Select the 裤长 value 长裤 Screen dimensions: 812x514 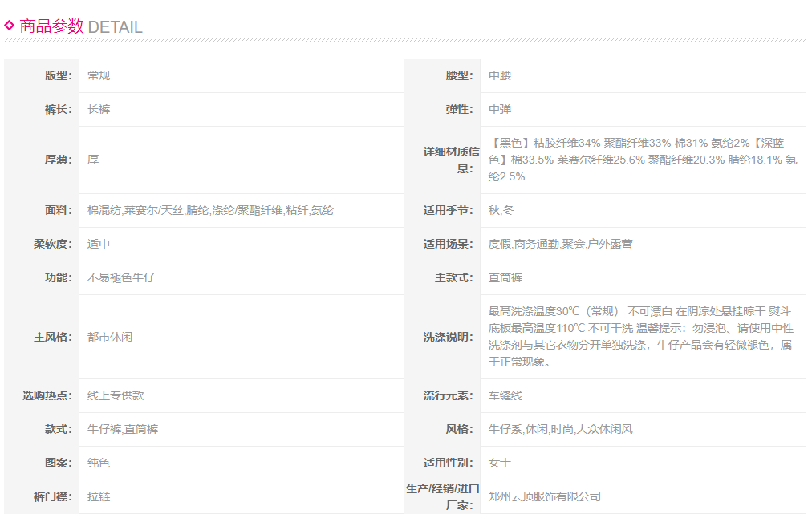coord(99,109)
